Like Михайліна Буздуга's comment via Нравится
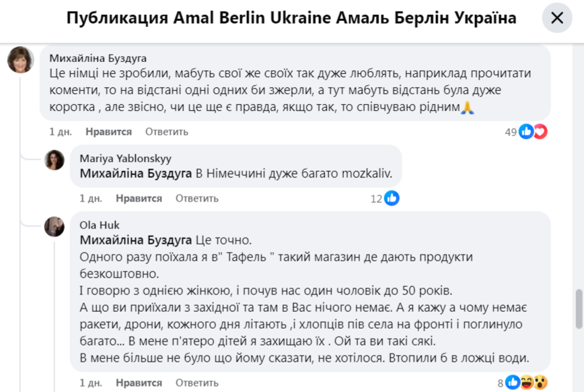This screenshot has height=392, width=584. point(109,132)
